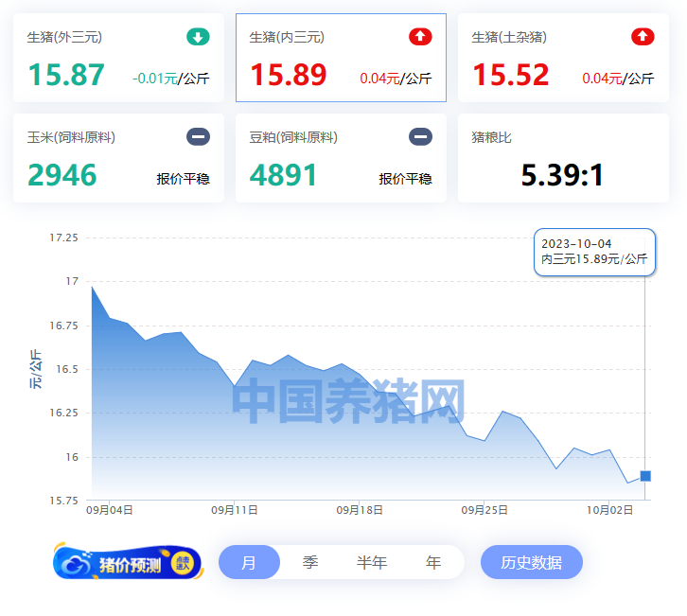This screenshot has width=687, height=616.
Task: Open the 猪价预测 banner button
Action: pos(129,562)
